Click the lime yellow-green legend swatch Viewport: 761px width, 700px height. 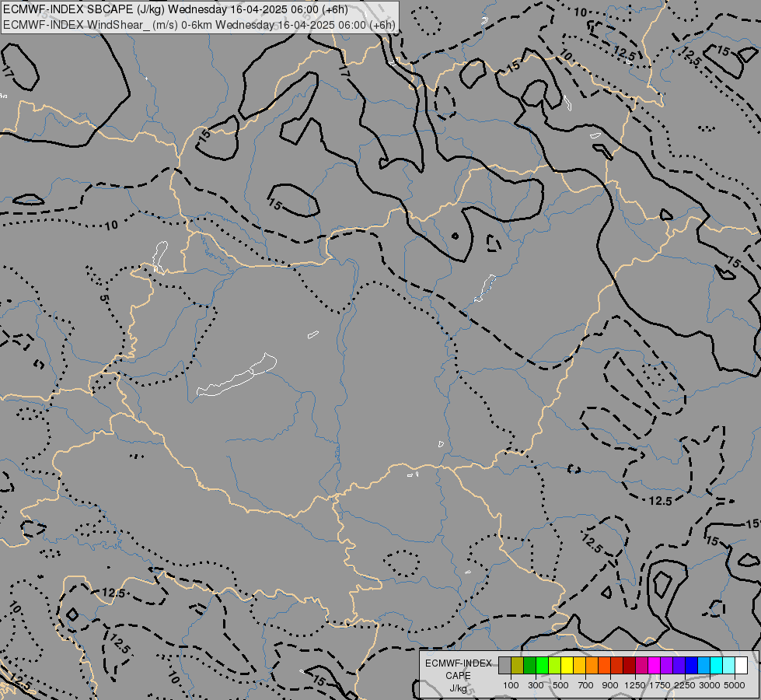click(x=555, y=665)
